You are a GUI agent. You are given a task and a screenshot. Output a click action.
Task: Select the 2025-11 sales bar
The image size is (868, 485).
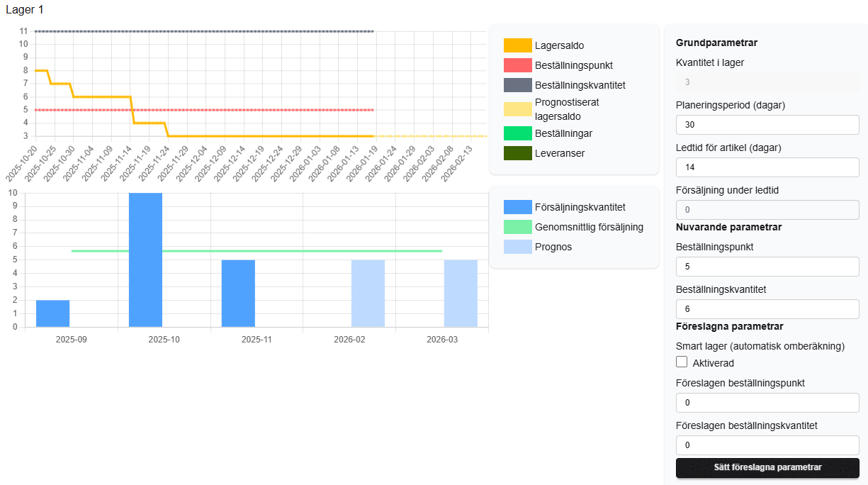238,294
